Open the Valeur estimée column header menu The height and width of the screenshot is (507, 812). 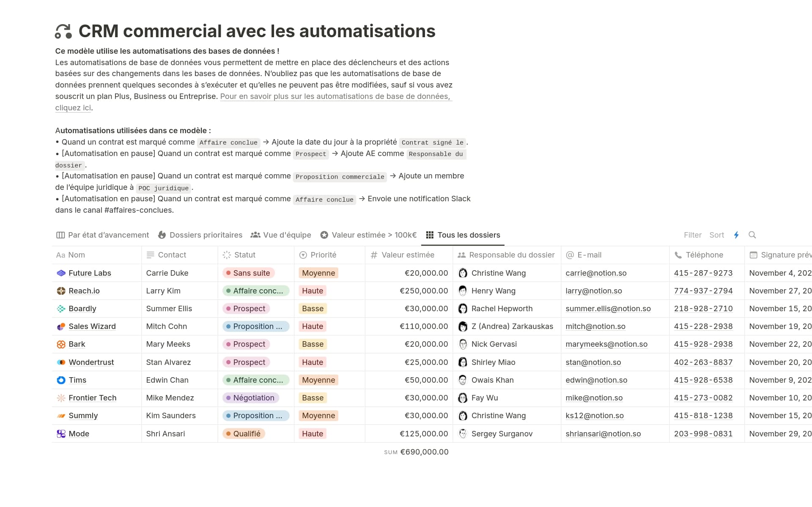pyautogui.click(x=407, y=255)
